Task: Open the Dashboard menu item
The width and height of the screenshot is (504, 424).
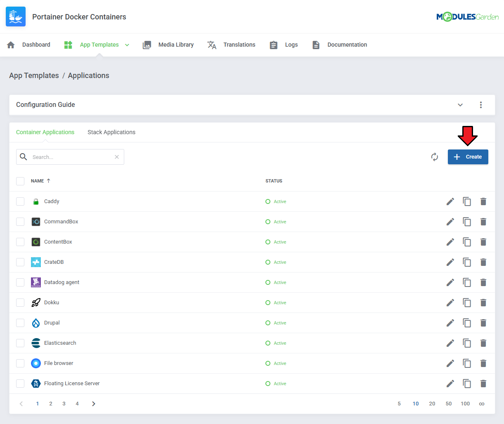Action: [28, 45]
